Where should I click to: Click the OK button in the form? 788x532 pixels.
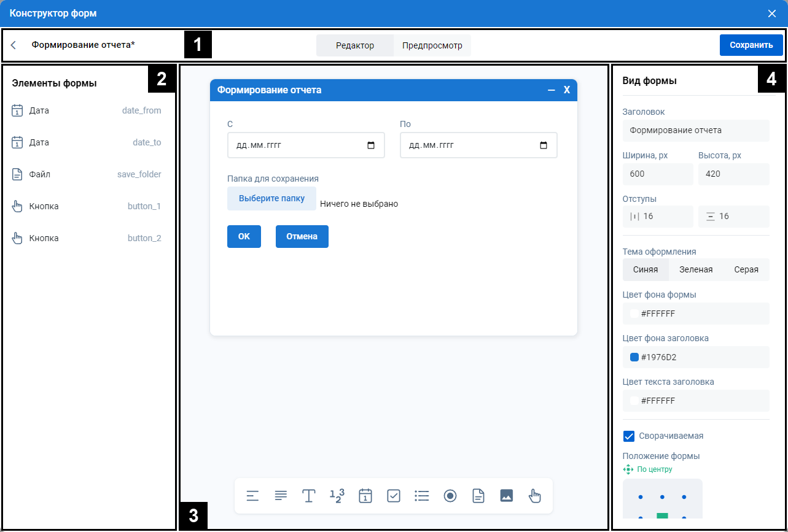click(x=244, y=236)
